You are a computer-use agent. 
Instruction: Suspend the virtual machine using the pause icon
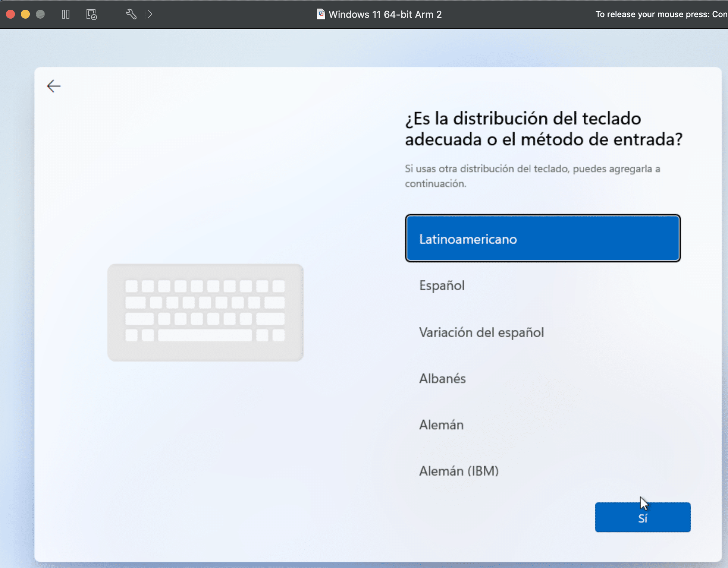[65, 14]
